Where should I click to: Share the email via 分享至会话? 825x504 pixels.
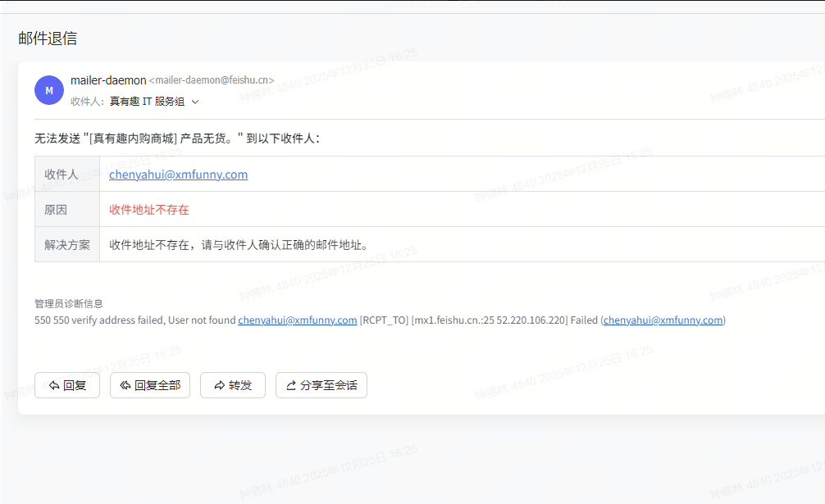point(321,385)
